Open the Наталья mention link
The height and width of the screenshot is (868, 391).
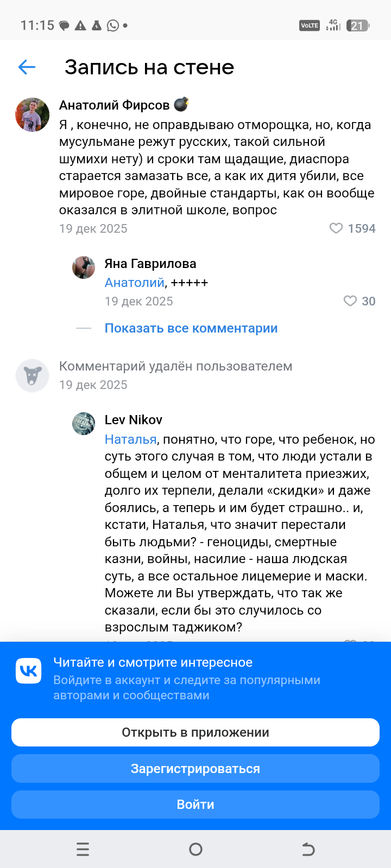(130, 439)
